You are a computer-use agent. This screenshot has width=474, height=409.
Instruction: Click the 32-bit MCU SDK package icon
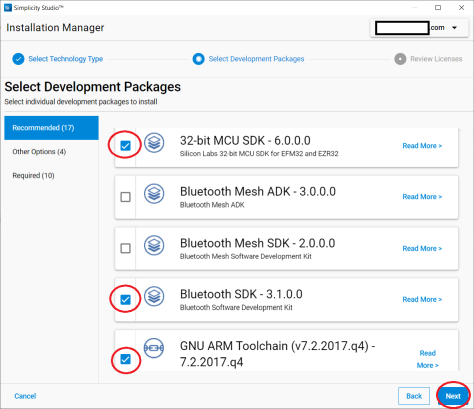[x=154, y=143]
